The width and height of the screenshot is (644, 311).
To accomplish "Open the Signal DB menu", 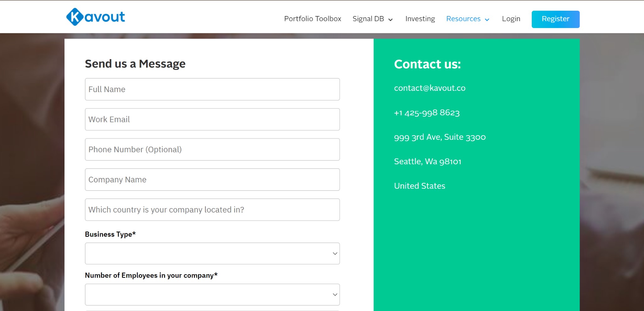I will pos(368,19).
